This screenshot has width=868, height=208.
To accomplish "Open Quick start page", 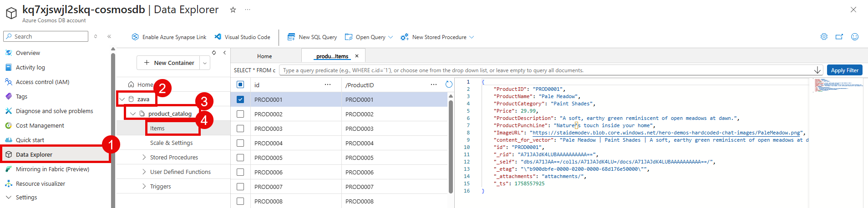I will (x=30, y=140).
